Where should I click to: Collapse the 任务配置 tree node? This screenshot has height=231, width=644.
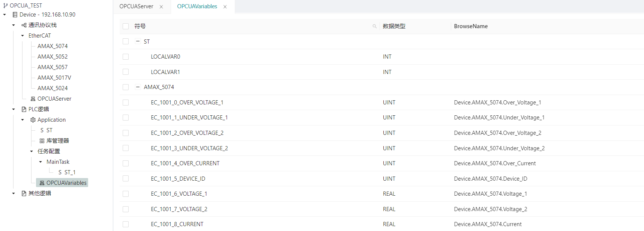(32, 151)
